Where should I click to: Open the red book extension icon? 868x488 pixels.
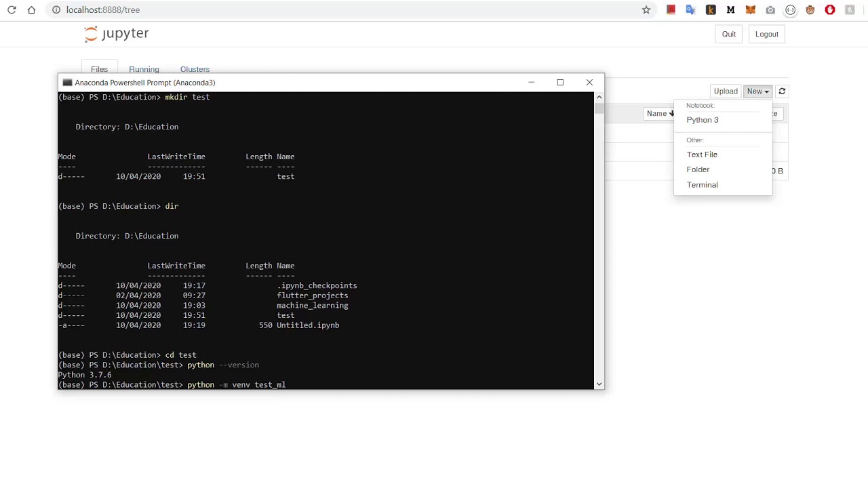(671, 10)
